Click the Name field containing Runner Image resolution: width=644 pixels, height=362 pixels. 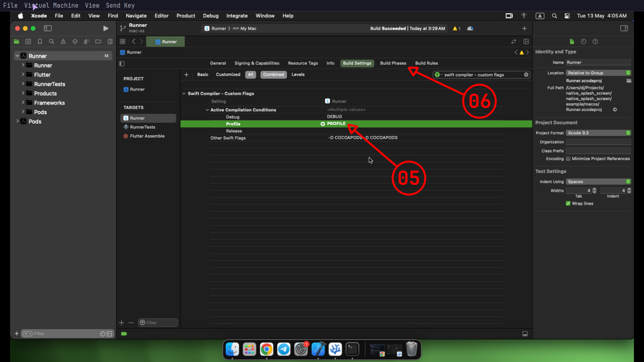599,62
